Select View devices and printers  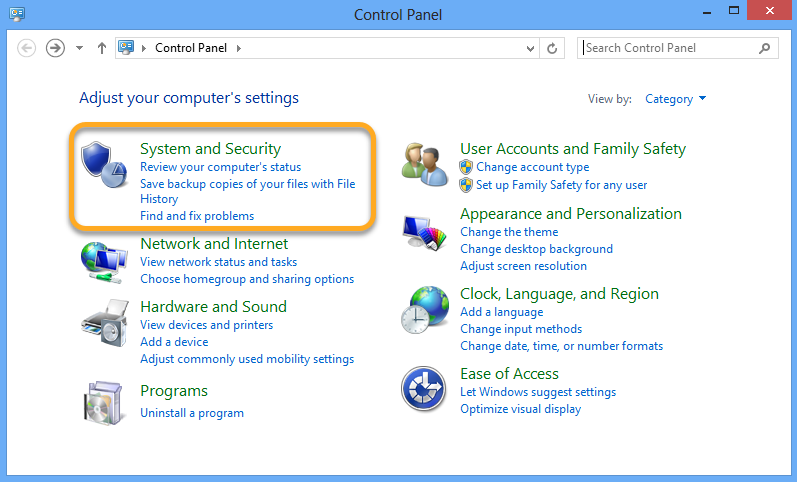click(206, 325)
